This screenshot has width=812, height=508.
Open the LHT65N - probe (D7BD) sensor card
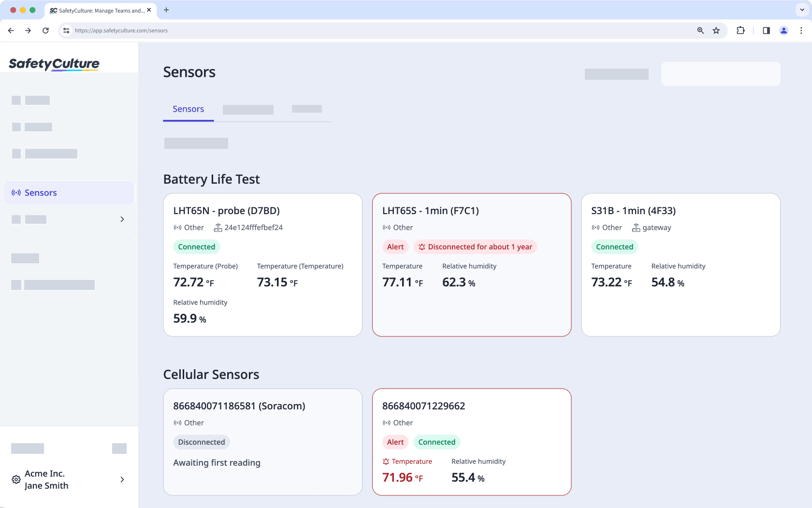point(262,264)
